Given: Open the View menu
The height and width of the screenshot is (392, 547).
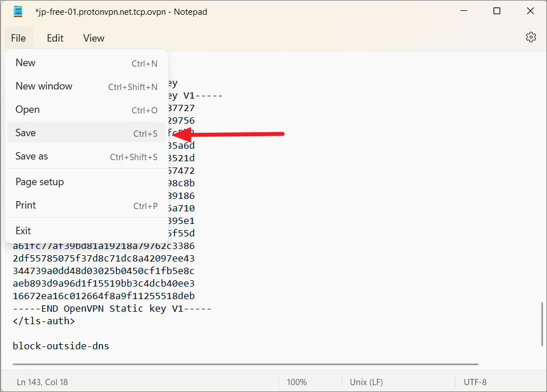Looking at the screenshot, I should [x=93, y=38].
